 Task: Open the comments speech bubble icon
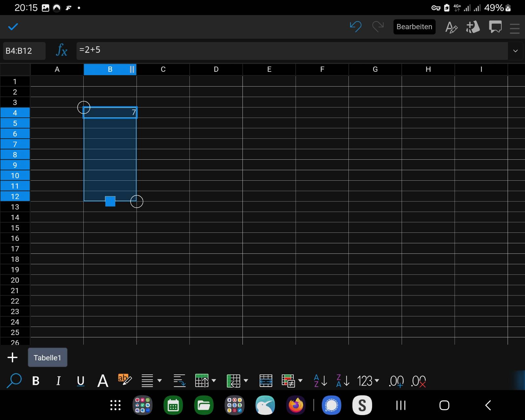click(x=495, y=27)
